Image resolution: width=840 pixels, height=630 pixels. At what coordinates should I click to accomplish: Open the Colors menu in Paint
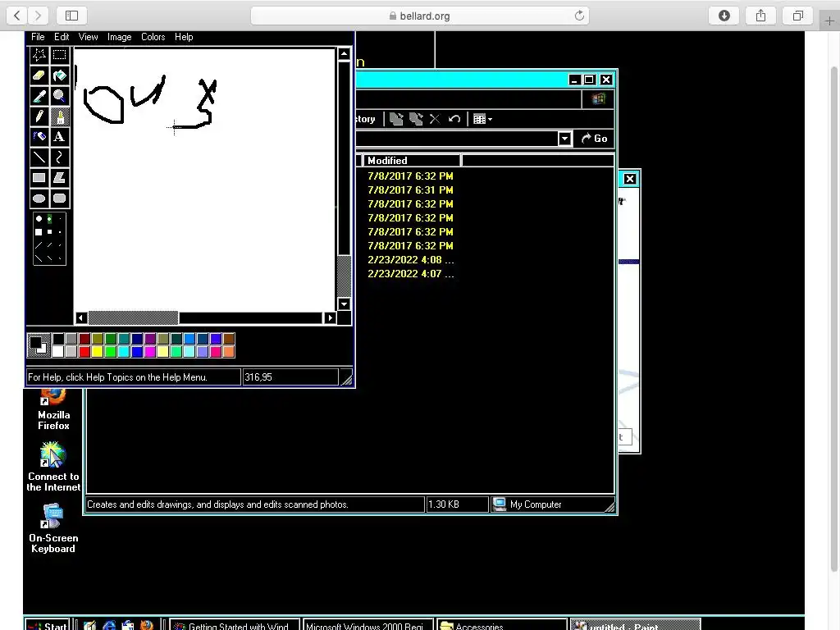(x=153, y=37)
